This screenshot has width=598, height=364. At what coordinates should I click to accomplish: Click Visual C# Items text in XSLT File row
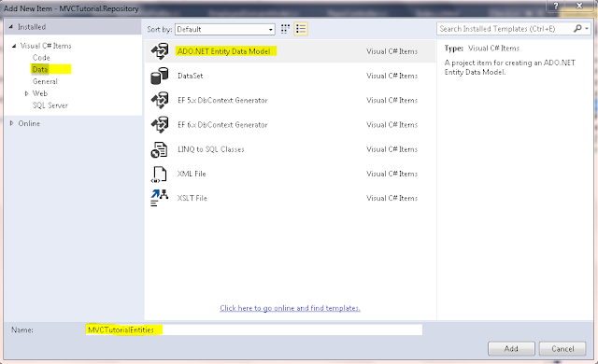pyautogui.click(x=392, y=198)
